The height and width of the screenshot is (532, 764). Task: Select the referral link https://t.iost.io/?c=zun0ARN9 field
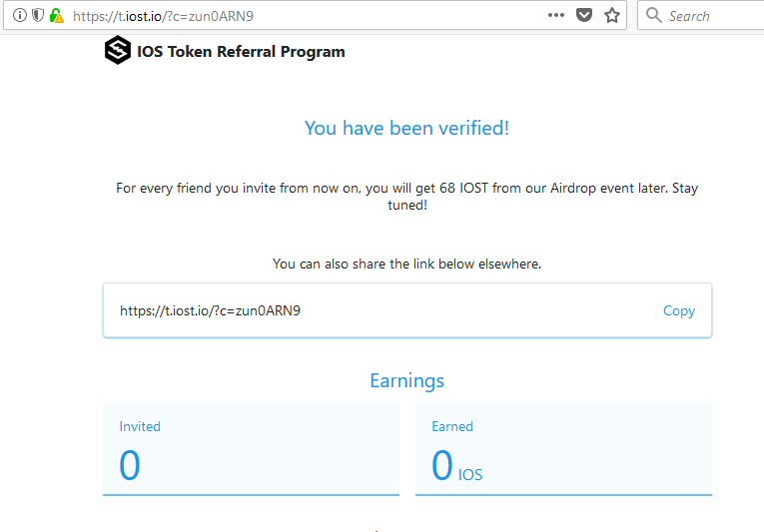tap(406, 310)
